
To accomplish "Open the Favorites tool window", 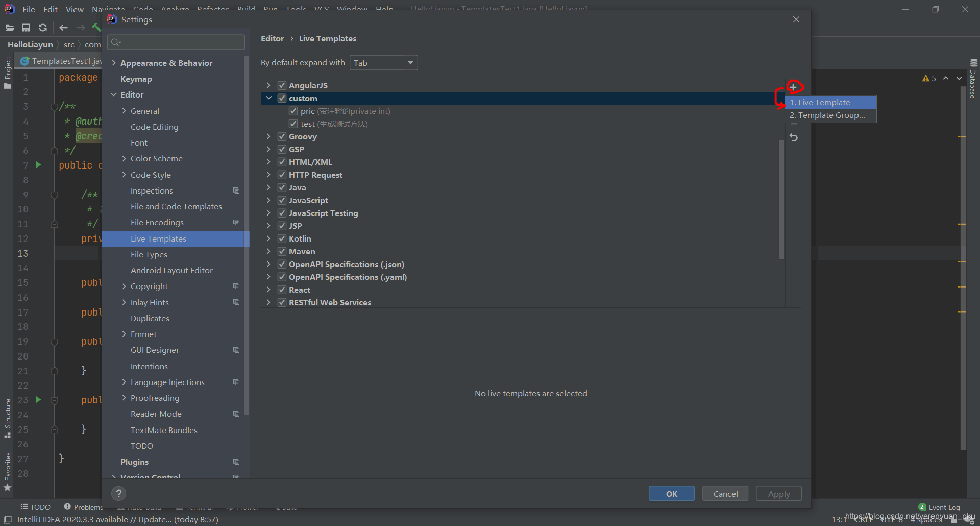I will 8,472.
